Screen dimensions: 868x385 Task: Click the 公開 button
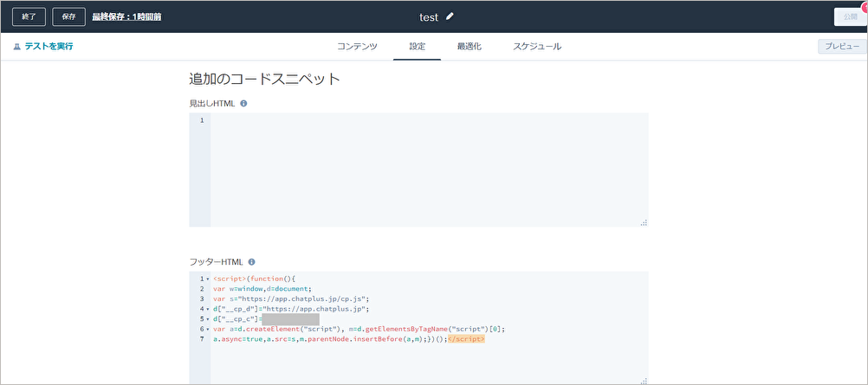tap(851, 16)
